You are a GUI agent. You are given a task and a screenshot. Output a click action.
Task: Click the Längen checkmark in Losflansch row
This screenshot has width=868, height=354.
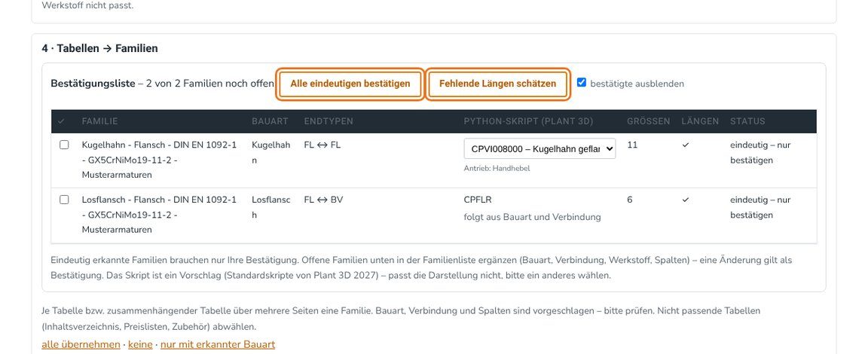(686, 200)
